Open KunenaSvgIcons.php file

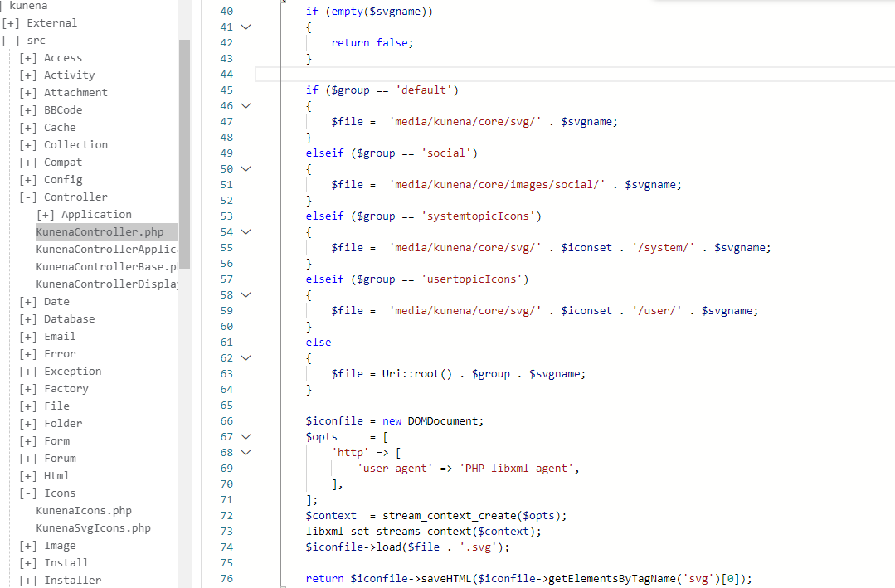(93, 528)
